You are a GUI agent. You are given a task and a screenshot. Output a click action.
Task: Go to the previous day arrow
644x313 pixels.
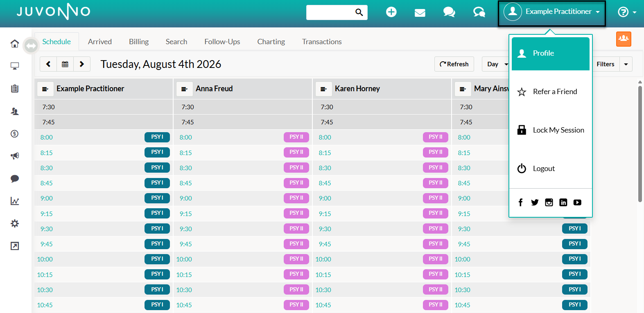click(x=48, y=64)
